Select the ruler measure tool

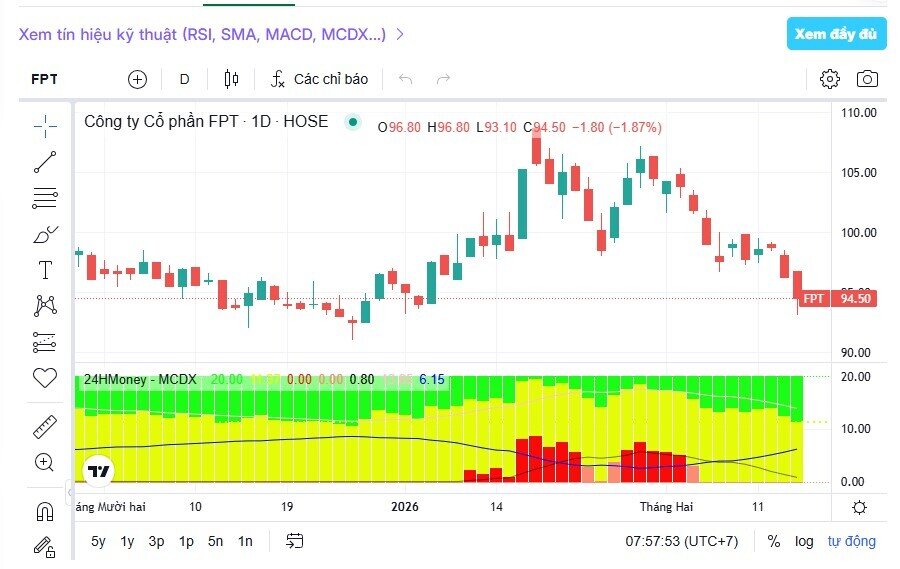pos(45,427)
